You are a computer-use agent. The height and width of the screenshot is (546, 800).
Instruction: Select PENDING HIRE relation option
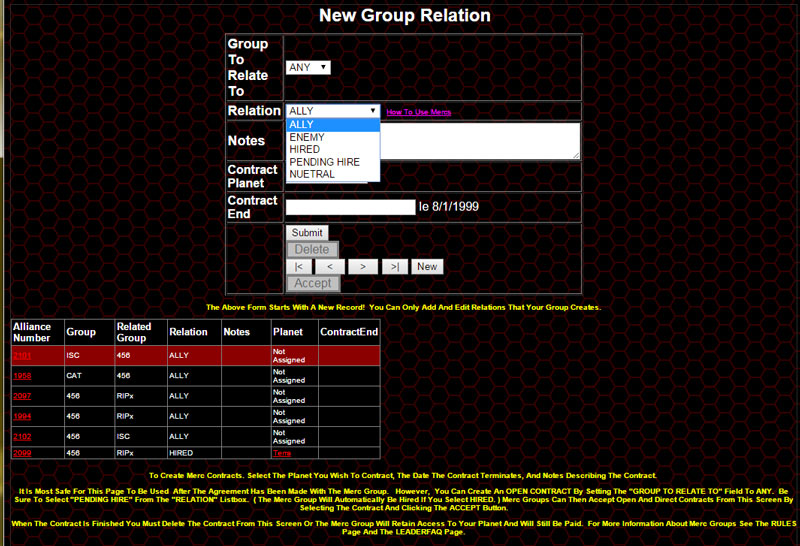tap(333, 162)
